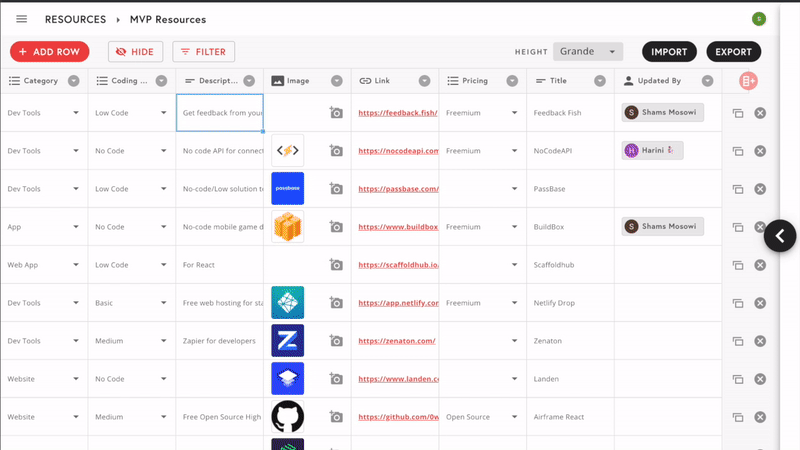
Task: Upload image for Scaffoldhub row
Action: pyautogui.click(x=336, y=265)
